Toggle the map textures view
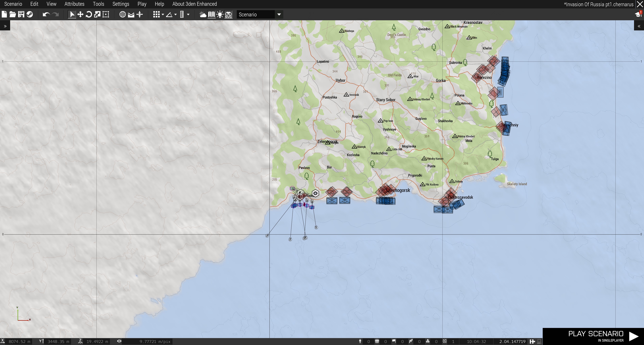The width and height of the screenshot is (644, 345). tap(211, 15)
